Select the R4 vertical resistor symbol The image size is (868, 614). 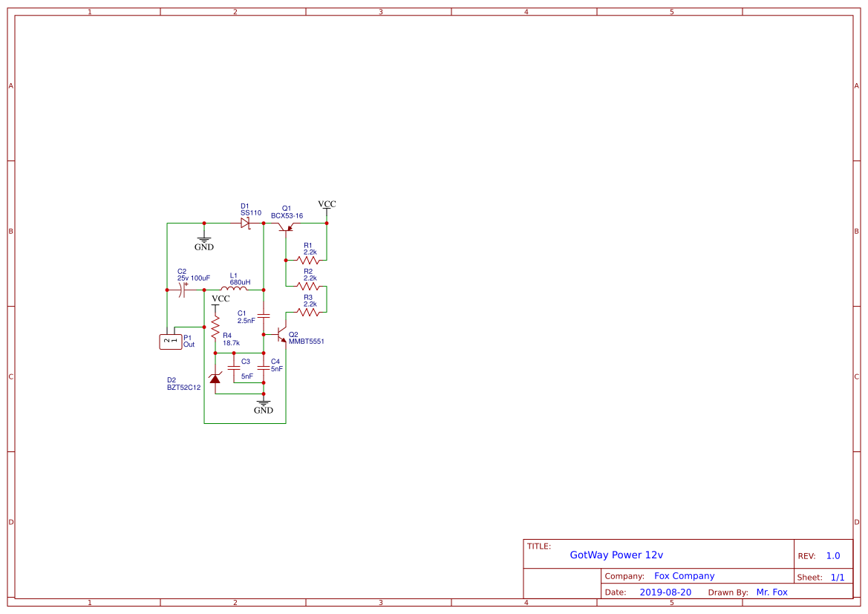215,327
